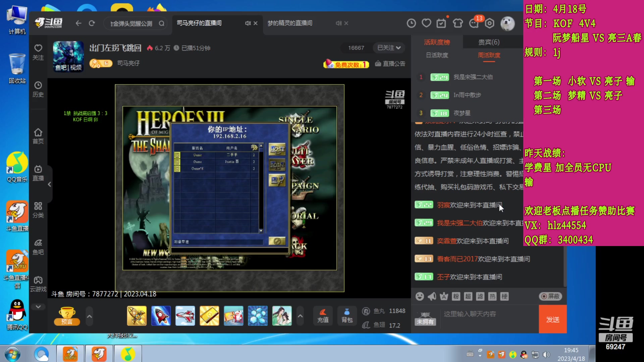The image size is (644, 362).
Task: Click the crown font style icon
Action: (x=444, y=296)
